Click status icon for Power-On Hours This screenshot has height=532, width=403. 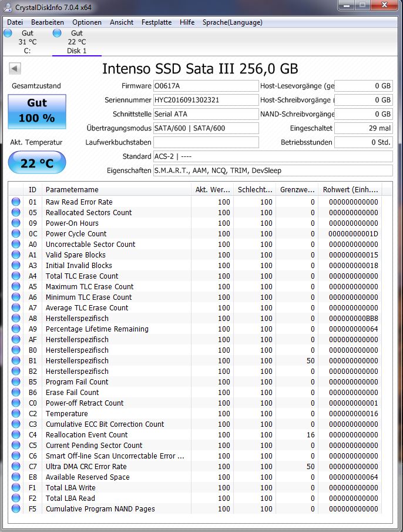tap(16, 223)
